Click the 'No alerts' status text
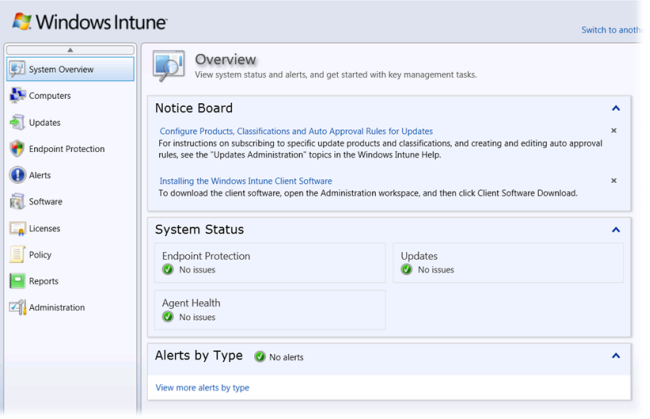The height and width of the screenshot is (419, 650). tap(286, 357)
